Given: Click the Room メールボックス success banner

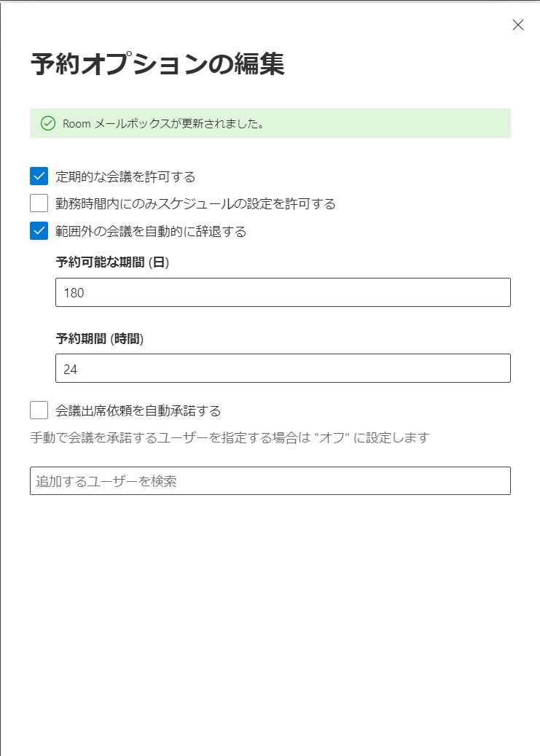Looking at the screenshot, I should (270, 124).
